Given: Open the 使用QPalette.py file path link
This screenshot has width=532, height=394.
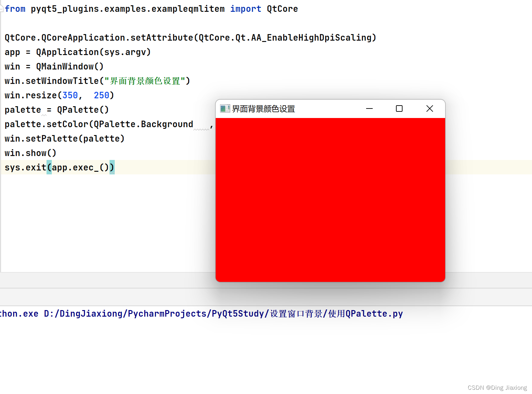Looking at the screenshot, I should point(223,314).
